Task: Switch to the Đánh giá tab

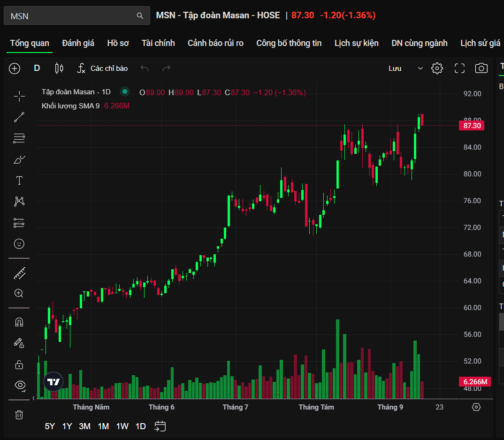Action: [x=78, y=43]
